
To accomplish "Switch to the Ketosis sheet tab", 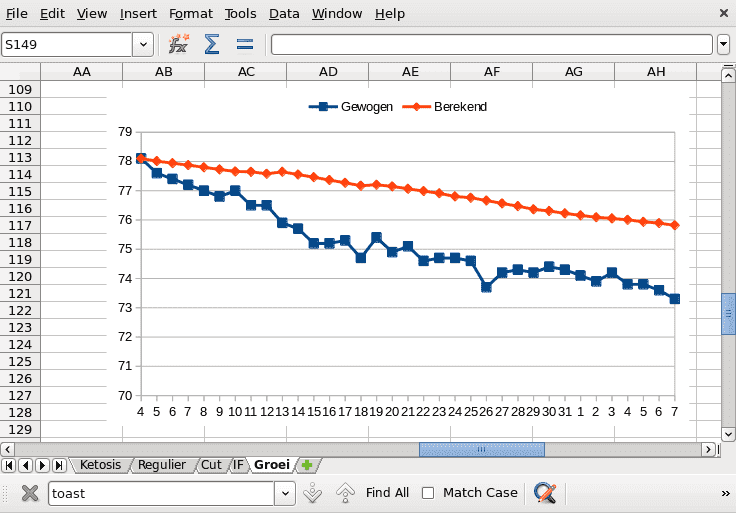I will tap(100, 465).
